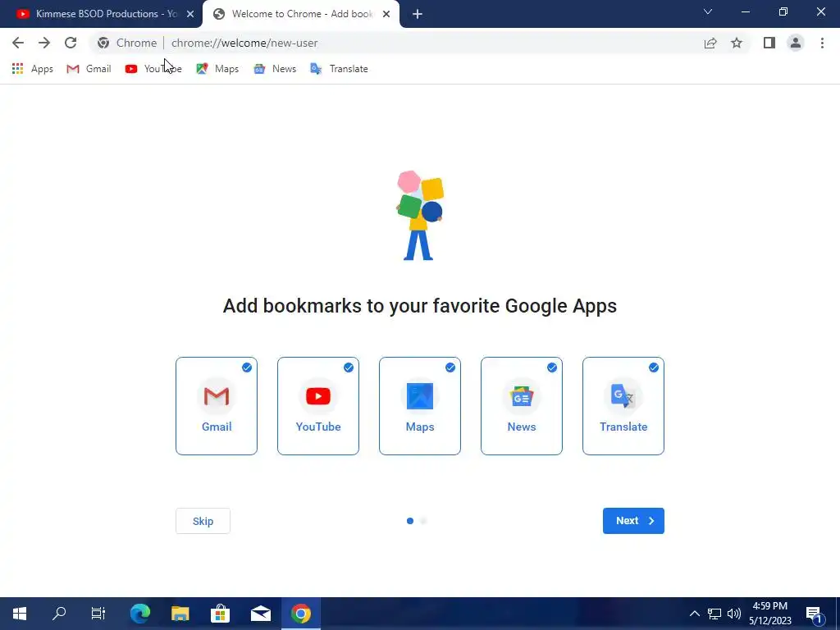Open the profile avatar button

pos(796,43)
